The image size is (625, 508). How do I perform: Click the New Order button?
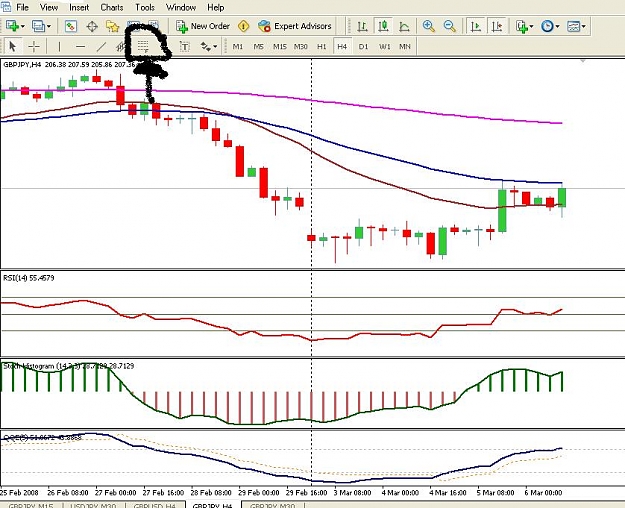pyautogui.click(x=203, y=26)
